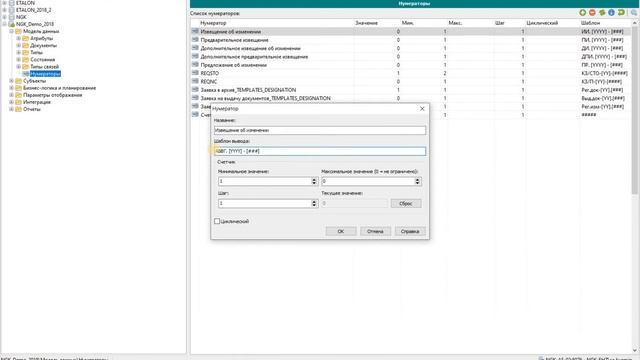Click the row icon of REQSTO
Viewport: 640px width, 360px height.
click(x=195, y=73)
